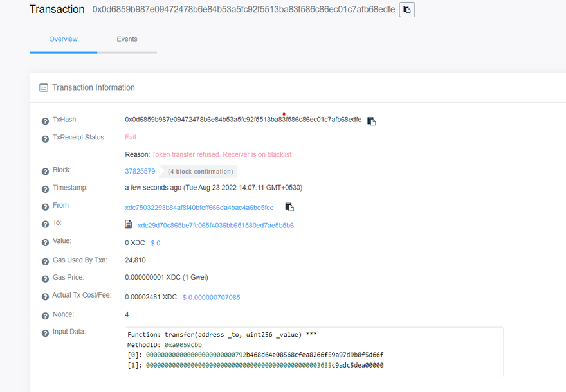Click help icon beside Input Data
Viewport: 566px width, 392px height.
point(45,333)
